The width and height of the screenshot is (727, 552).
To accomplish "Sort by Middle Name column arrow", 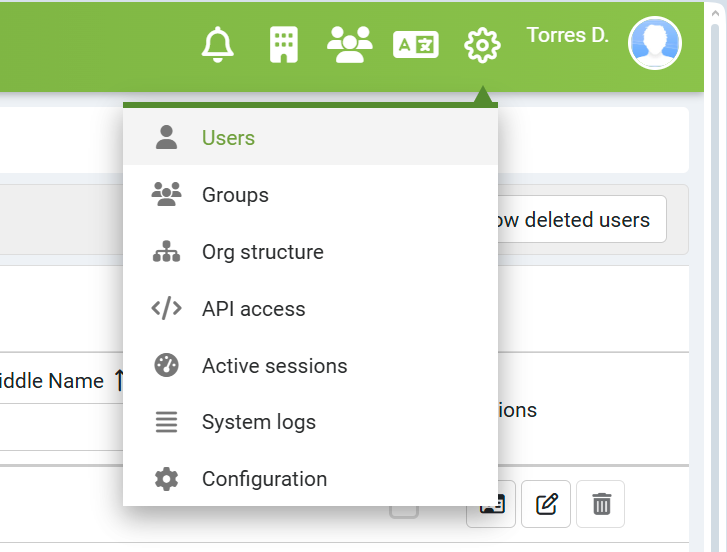I will 119,381.
